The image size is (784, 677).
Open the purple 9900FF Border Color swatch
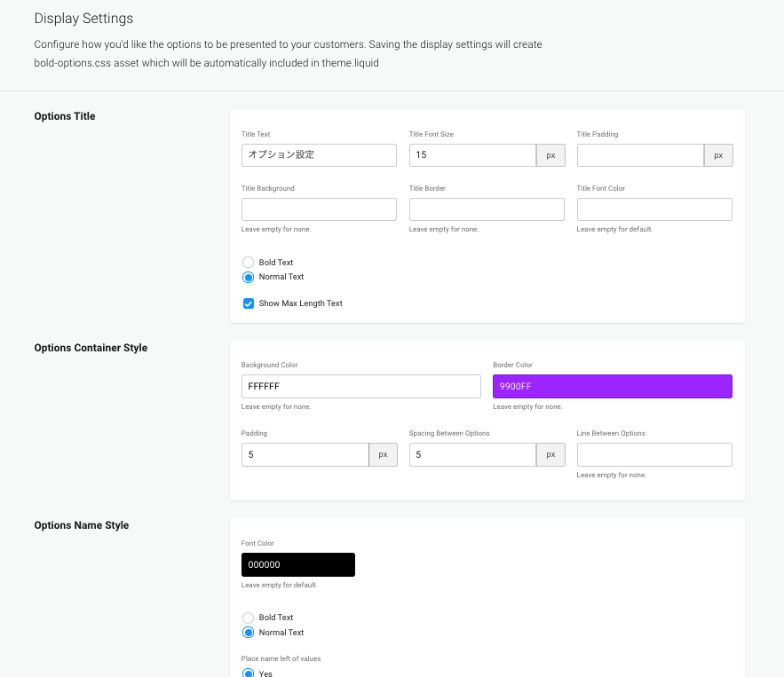pos(613,386)
